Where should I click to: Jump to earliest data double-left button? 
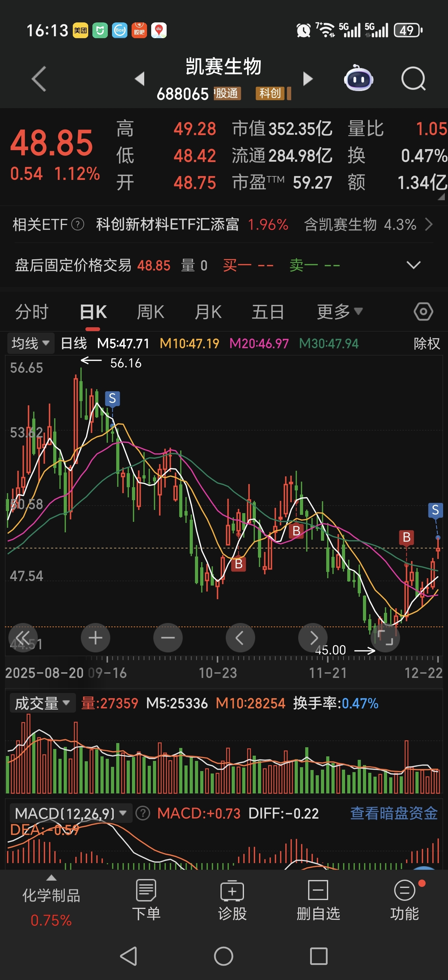click(x=23, y=638)
